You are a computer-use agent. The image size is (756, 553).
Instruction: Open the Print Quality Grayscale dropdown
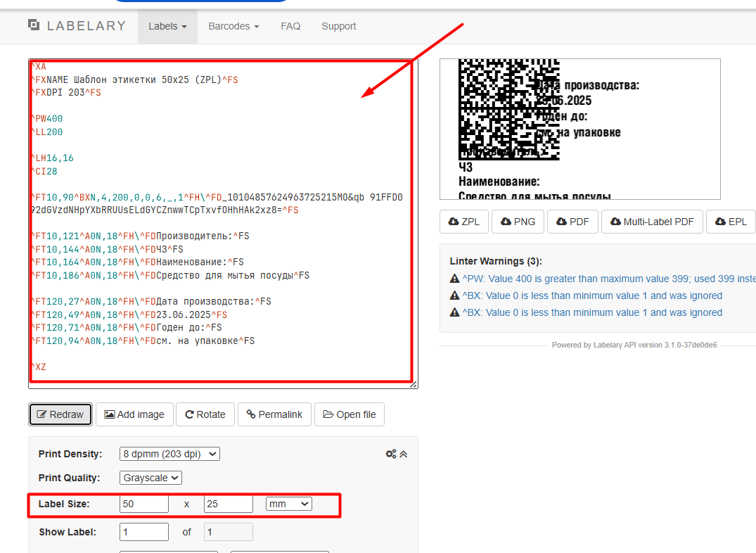tap(150, 478)
